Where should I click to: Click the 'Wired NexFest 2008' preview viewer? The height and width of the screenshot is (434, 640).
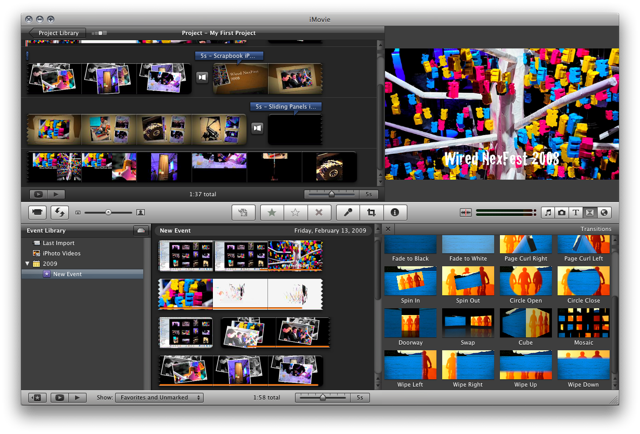(502, 114)
